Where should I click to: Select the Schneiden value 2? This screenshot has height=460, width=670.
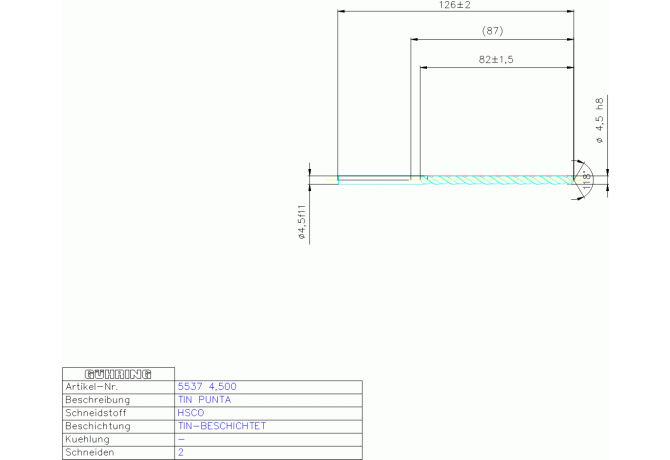coord(180,452)
